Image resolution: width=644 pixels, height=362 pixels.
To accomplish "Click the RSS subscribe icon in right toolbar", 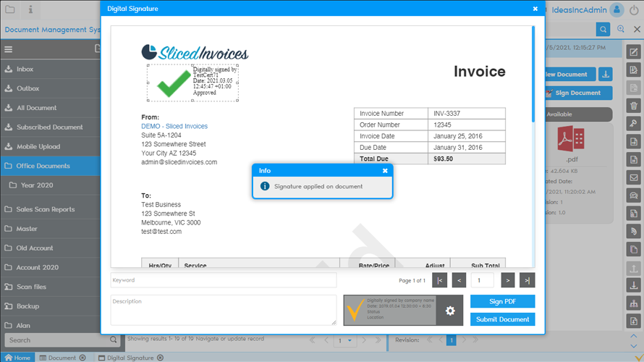I will click(x=634, y=232).
